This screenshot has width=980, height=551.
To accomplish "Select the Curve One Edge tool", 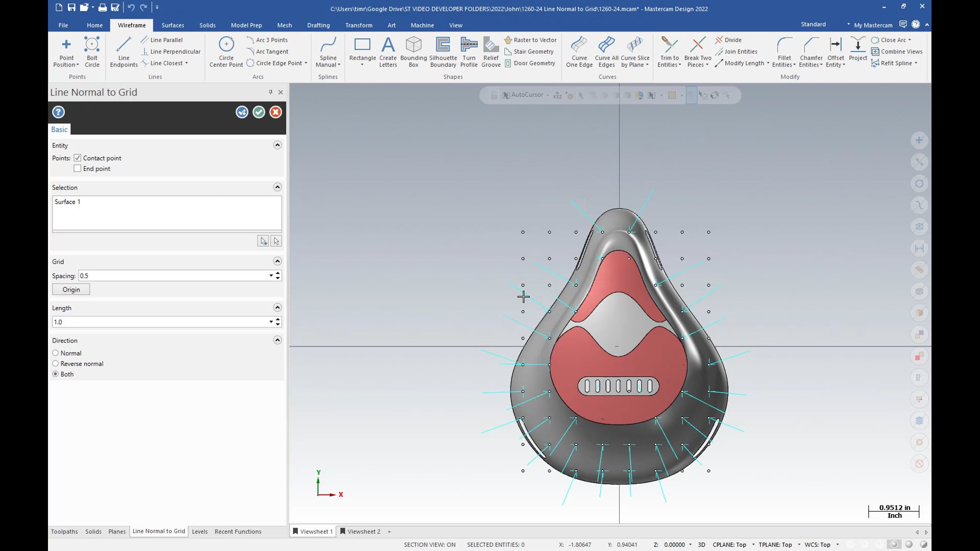I will click(x=579, y=51).
